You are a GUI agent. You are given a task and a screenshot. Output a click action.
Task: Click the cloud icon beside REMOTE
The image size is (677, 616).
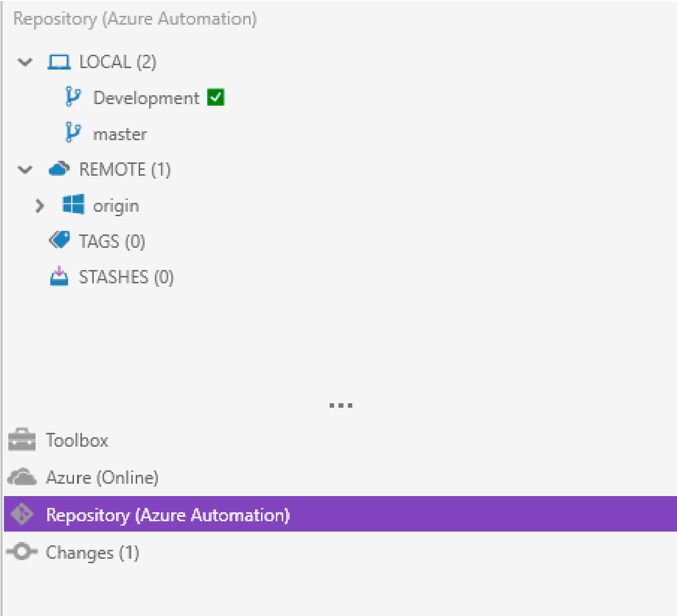59,169
